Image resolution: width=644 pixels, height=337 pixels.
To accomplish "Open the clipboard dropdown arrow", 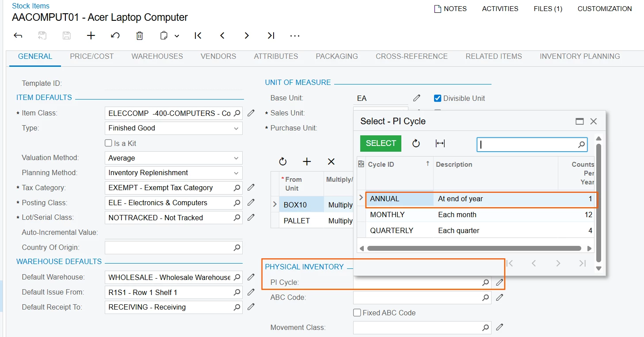I will [177, 36].
